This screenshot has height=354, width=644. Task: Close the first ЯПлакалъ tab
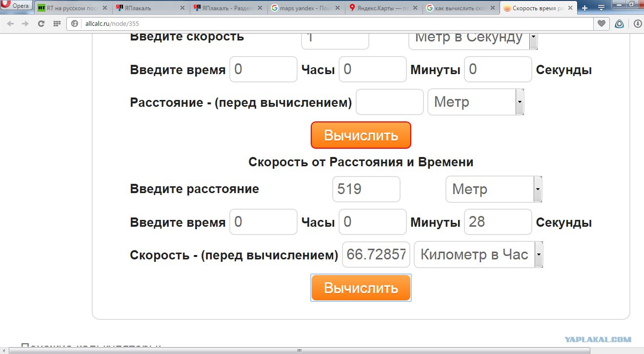pos(182,8)
